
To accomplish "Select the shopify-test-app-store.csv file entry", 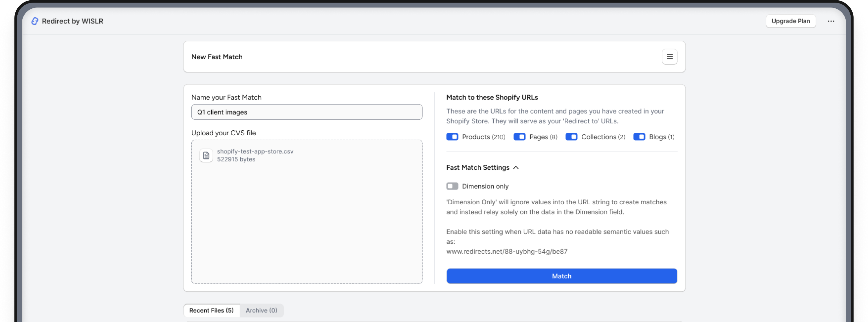I will click(255, 155).
